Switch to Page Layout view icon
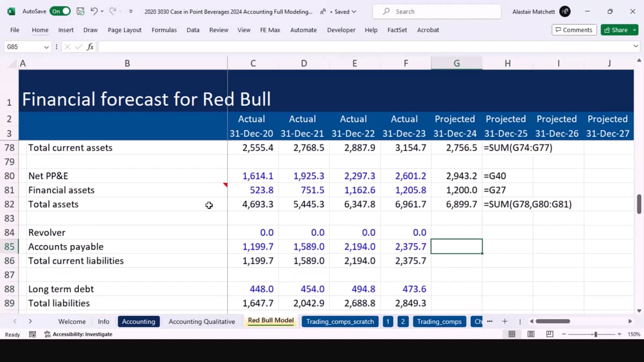Screen dimensions: 644x362 click(x=531, y=334)
